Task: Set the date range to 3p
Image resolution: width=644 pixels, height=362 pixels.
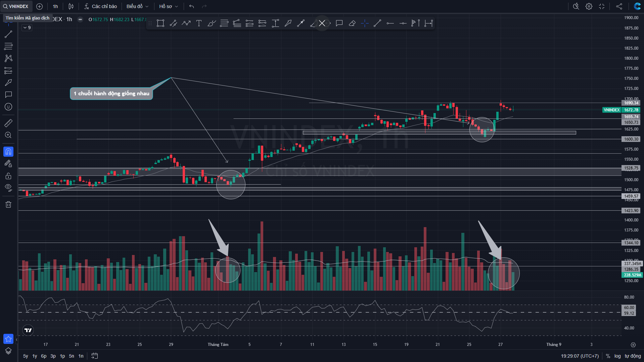Action: point(53,356)
